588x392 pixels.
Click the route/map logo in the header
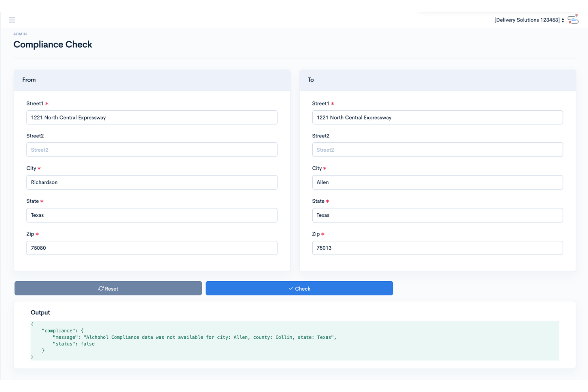pyautogui.click(x=573, y=19)
